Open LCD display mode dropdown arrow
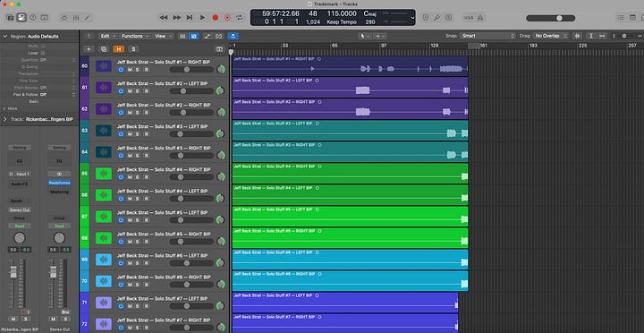 (412, 18)
